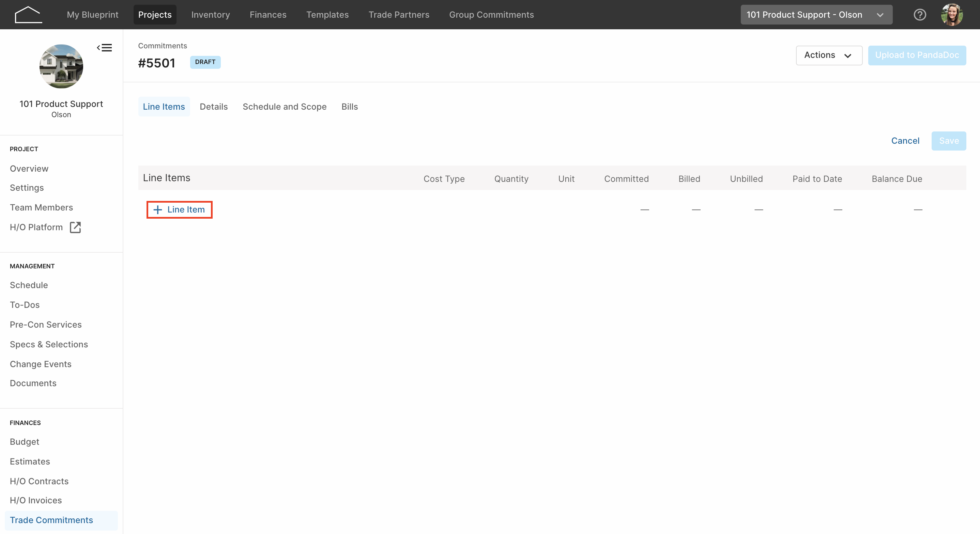Viewport: 980px width, 534px height.
Task: Click the H/O Platform external link icon
Action: [75, 227]
